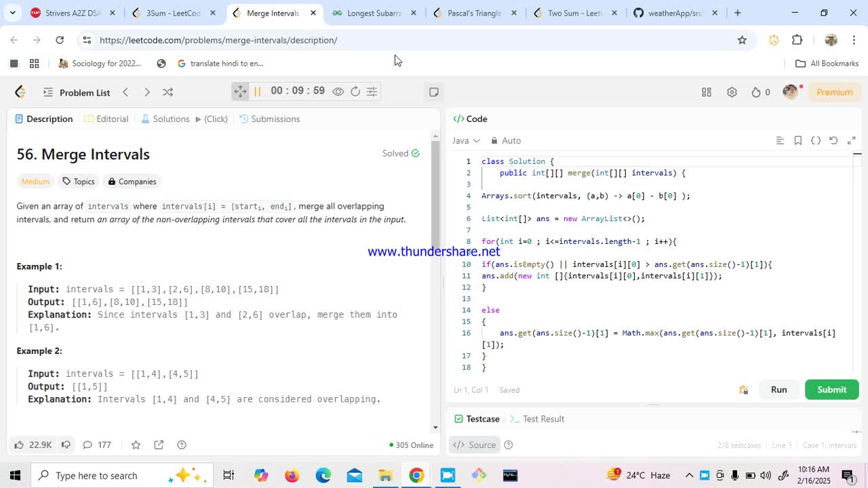Open a new browser tab

coord(738,13)
